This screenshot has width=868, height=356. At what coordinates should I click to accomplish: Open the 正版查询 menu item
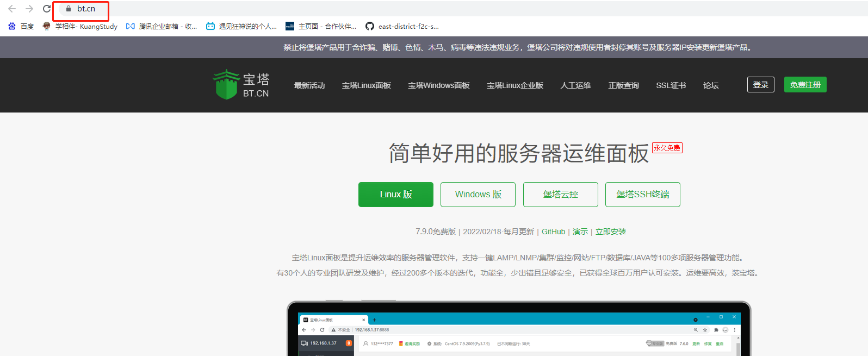pyautogui.click(x=624, y=85)
